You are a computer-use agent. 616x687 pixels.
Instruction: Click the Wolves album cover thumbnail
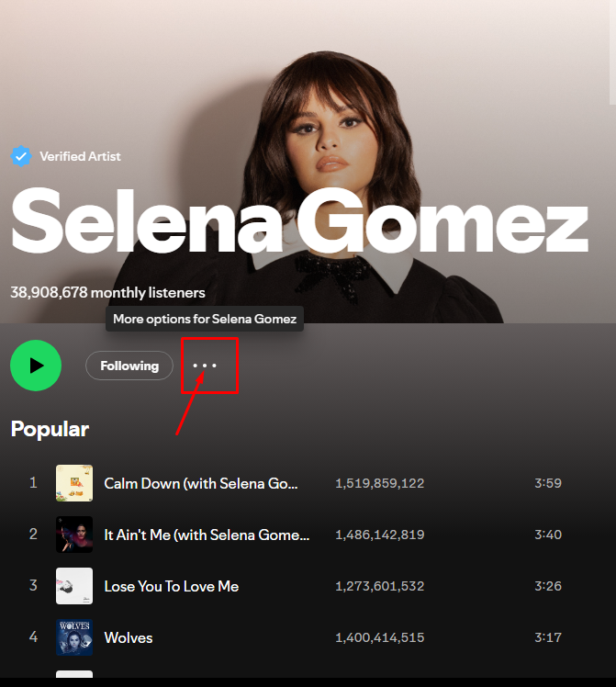(74, 637)
